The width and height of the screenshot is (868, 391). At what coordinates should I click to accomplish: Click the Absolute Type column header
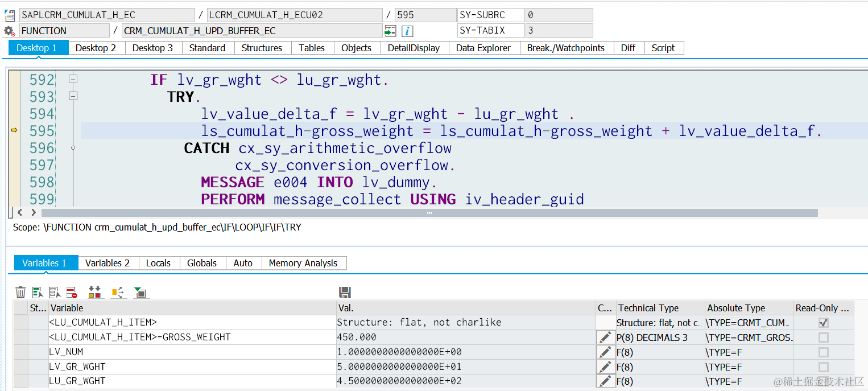(x=749, y=308)
